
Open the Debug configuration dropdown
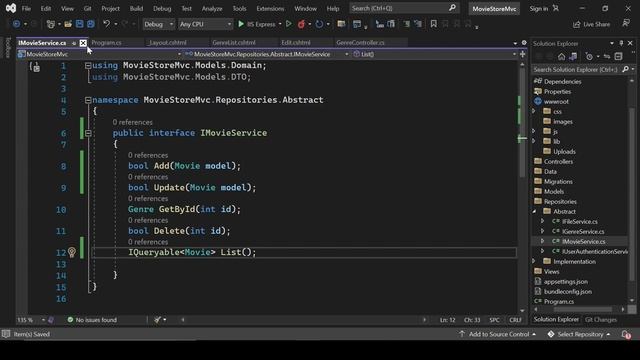coord(158,24)
